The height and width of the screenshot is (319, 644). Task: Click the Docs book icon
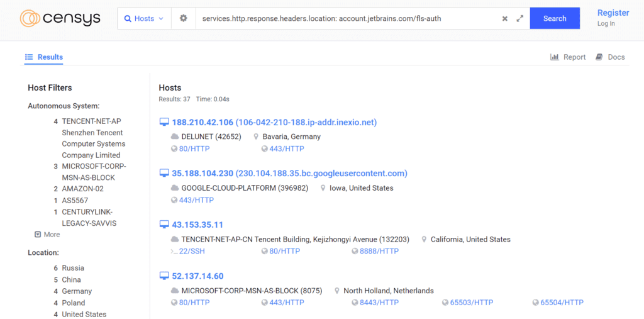pos(599,57)
